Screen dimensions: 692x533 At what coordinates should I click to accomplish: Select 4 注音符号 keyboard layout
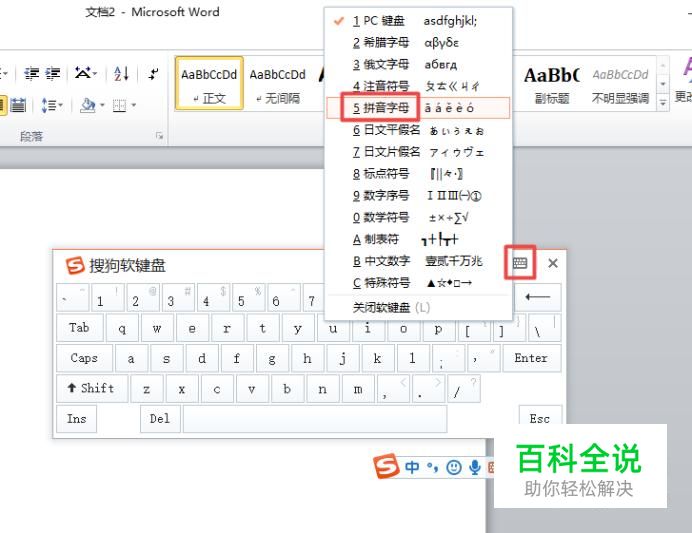point(418,86)
